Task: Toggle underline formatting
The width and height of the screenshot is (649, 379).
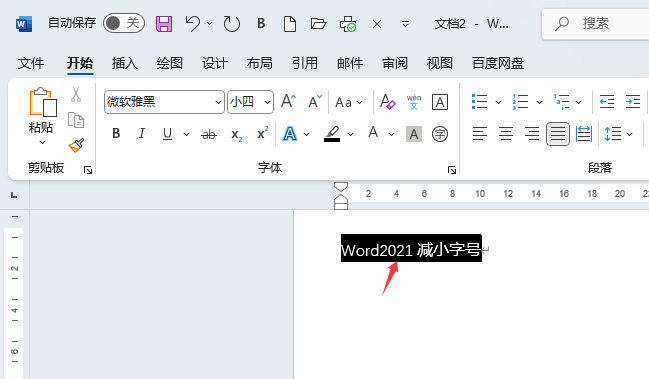Action: [167, 134]
